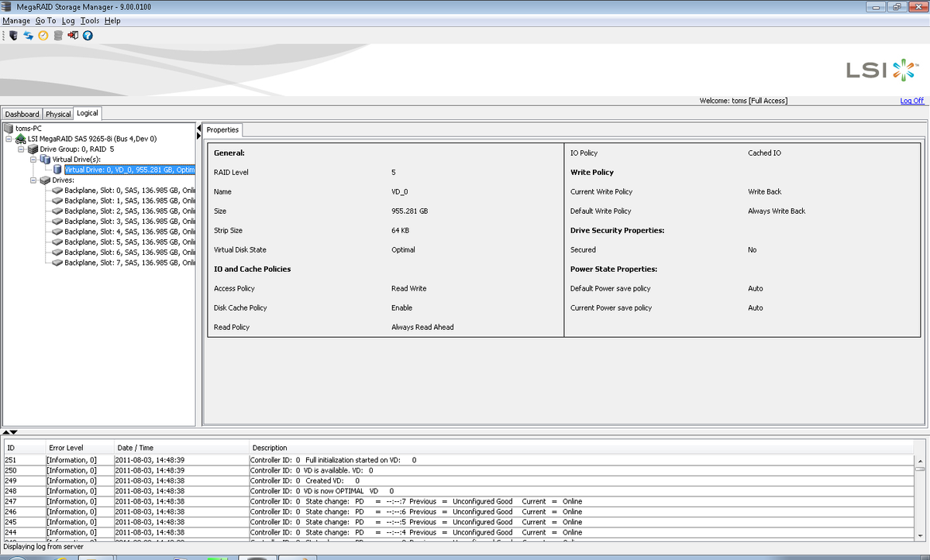Click the log database toolbar icon
The height and width of the screenshot is (560, 930).
point(58,35)
